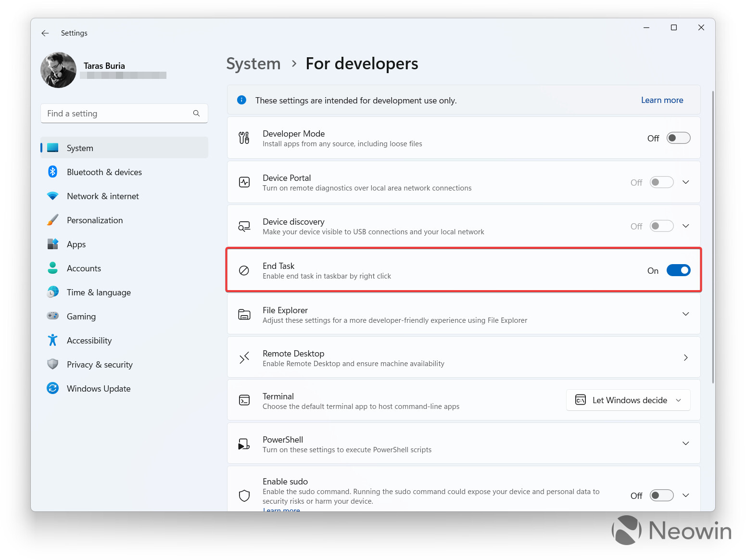Click the Find a setting search field

click(124, 114)
